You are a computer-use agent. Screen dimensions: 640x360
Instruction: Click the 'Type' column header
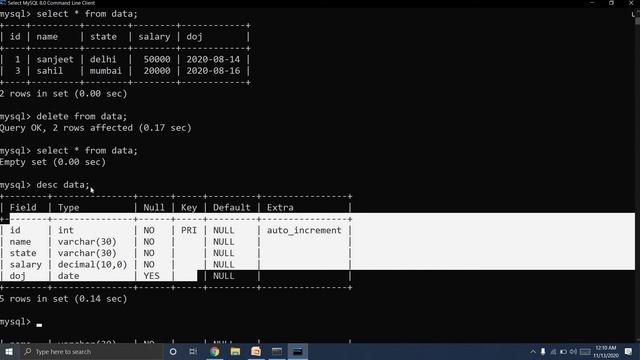69,208
